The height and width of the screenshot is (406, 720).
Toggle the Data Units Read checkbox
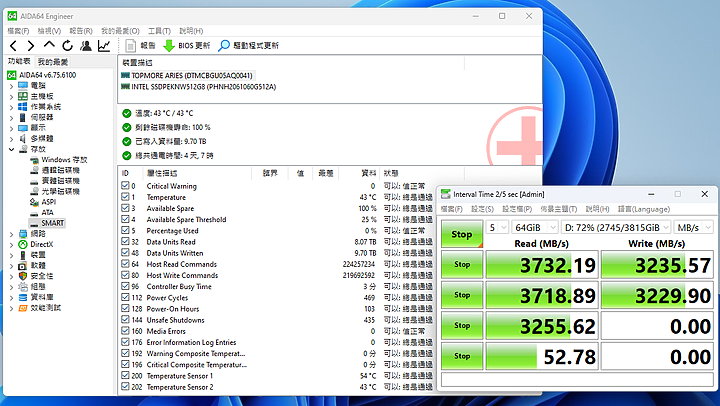point(125,241)
